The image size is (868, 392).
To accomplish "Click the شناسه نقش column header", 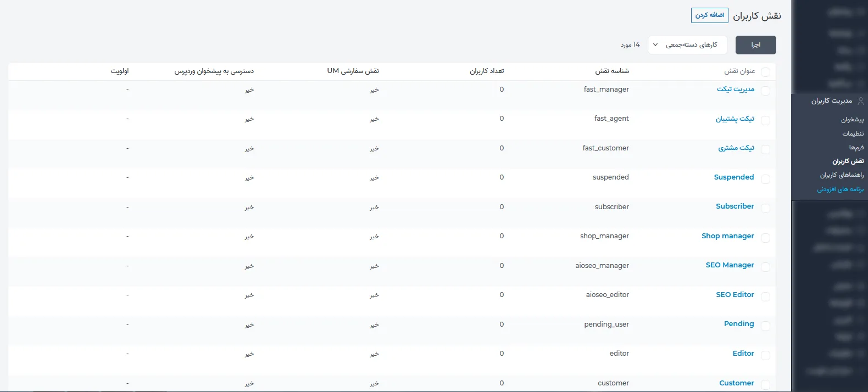I will [x=612, y=71].
